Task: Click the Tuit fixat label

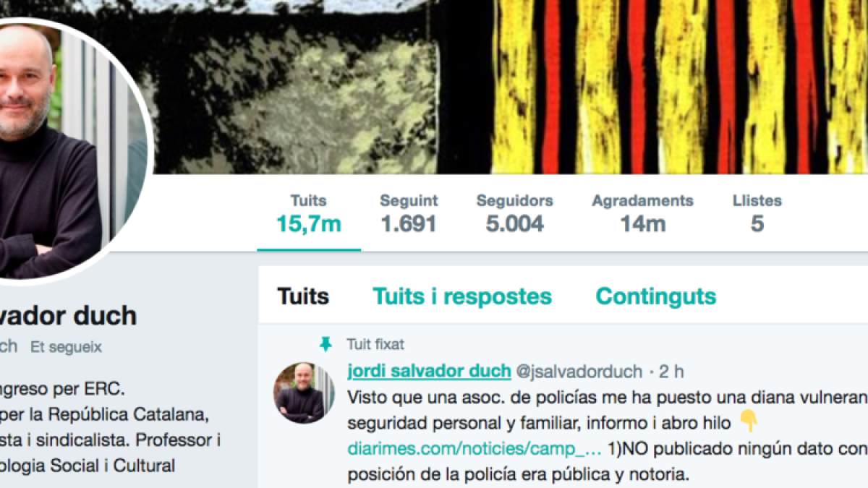Action: click(375, 344)
